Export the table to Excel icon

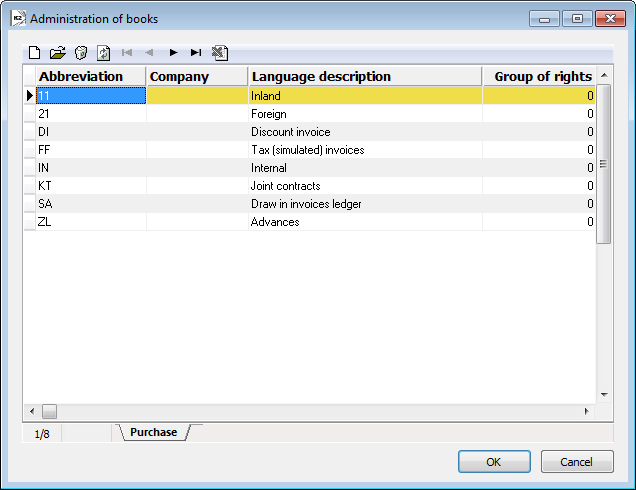click(x=220, y=53)
